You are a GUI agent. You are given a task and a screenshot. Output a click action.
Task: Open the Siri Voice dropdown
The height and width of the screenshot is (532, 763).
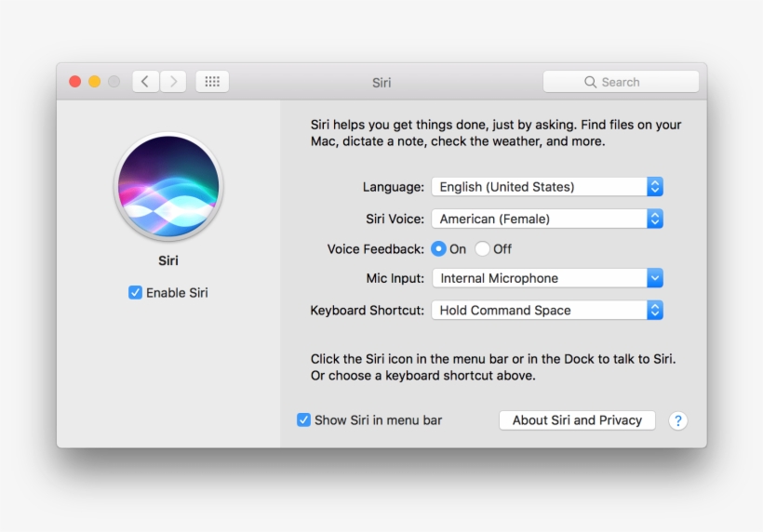tap(547, 219)
